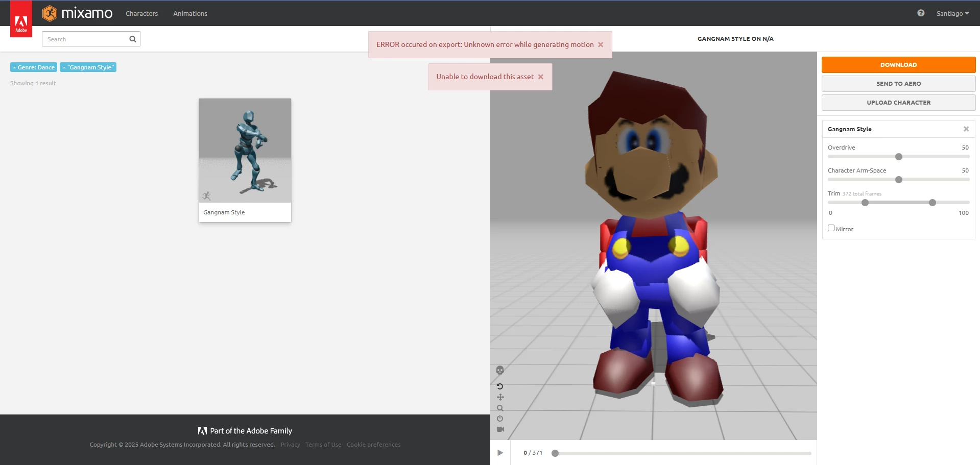Click the Adobe icon in footer

point(202,431)
